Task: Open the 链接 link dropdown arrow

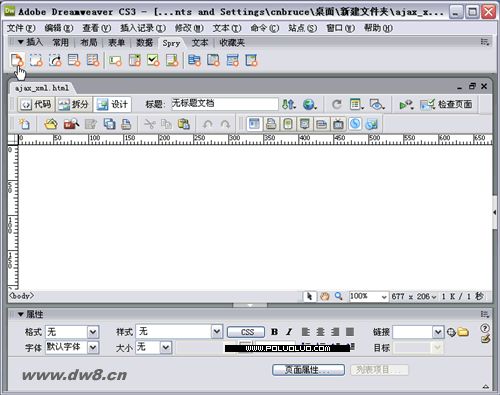Action: (x=438, y=332)
